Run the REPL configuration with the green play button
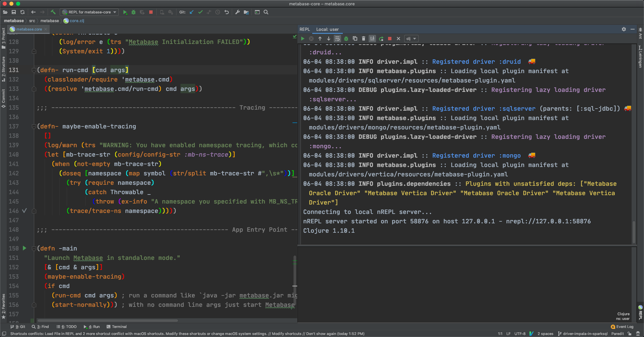 pos(125,12)
